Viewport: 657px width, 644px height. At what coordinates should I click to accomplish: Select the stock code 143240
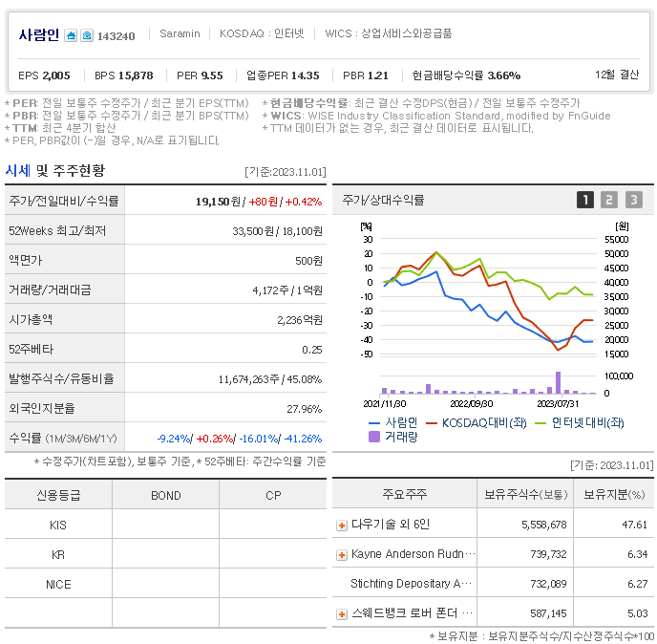pyautogui.click(x=117, y=36)
